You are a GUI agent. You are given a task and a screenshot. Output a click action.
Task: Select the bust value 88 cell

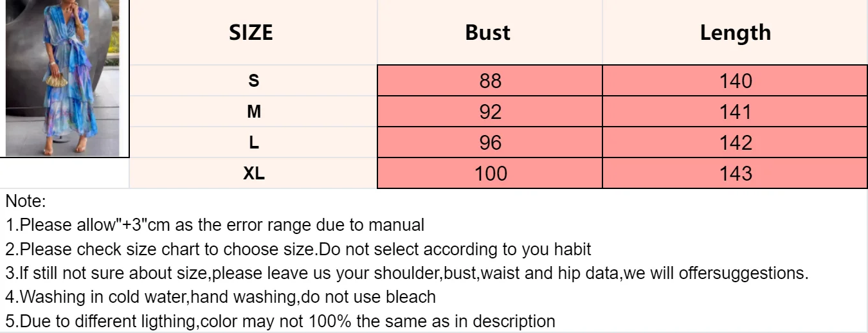(489, 80)
